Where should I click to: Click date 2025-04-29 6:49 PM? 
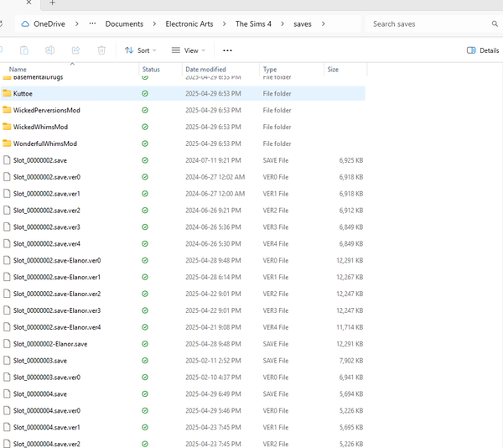[x=213, y=393]
